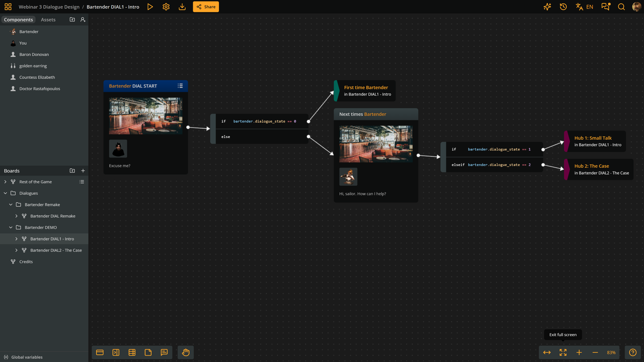This screenshot has width=644, height=362.
Task: Open search with the magnifier icon
Action: click(621, 7)
